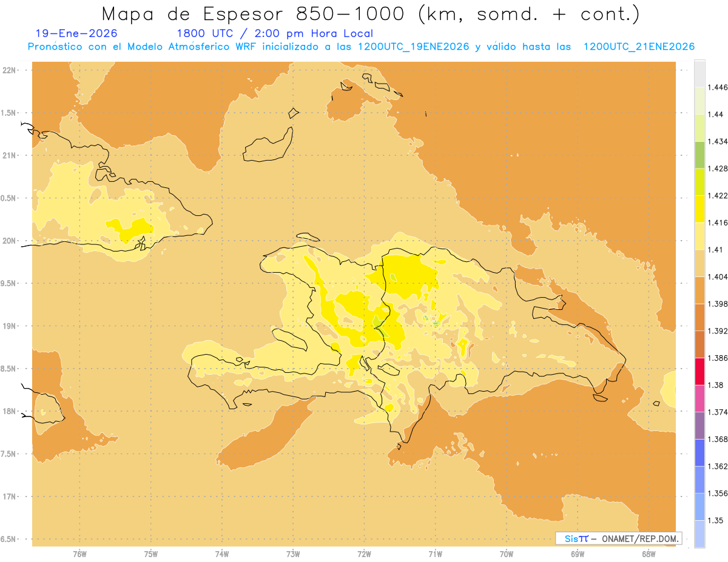Click the '68W' longitude label
The image size is (728, 562).
(649, 554)
